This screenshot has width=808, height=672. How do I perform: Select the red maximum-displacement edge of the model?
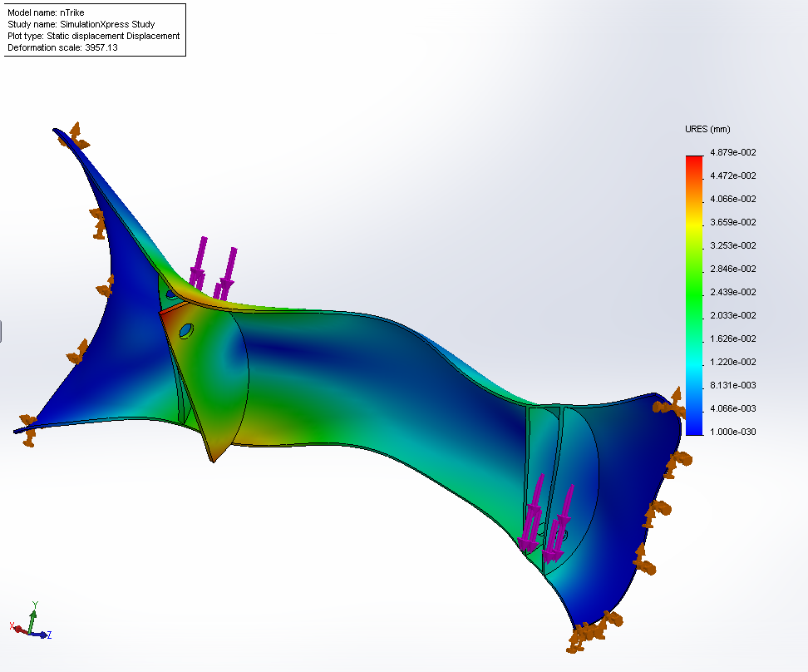pyautogui.click(x=175, y=308)
